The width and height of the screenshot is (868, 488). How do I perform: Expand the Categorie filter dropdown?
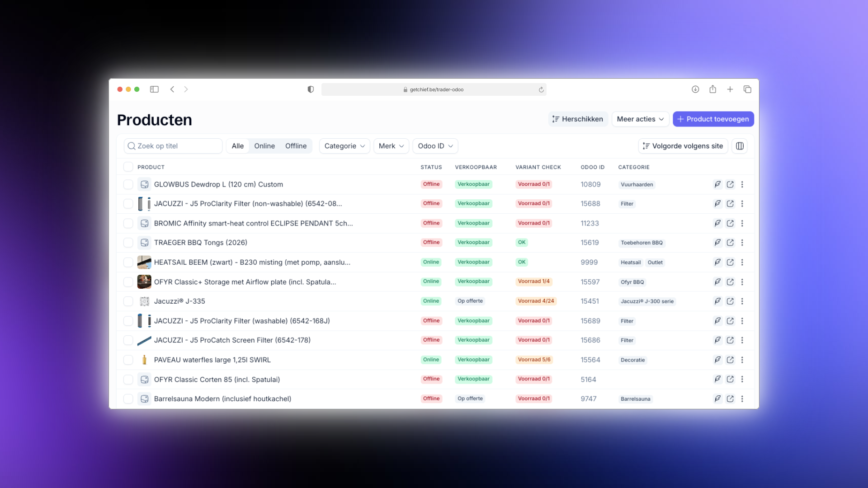(344, 146)
